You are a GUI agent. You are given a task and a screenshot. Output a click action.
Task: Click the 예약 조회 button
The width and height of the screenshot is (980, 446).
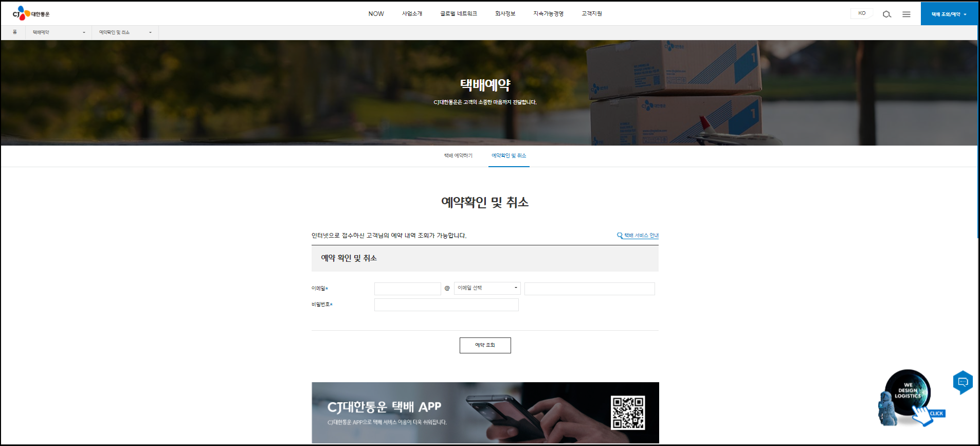pos(485,345)
